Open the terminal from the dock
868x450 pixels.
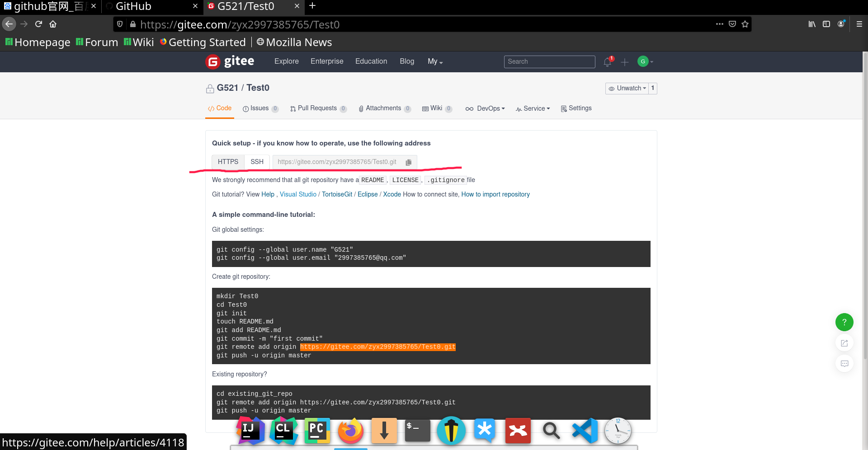(x=417, y=431)
